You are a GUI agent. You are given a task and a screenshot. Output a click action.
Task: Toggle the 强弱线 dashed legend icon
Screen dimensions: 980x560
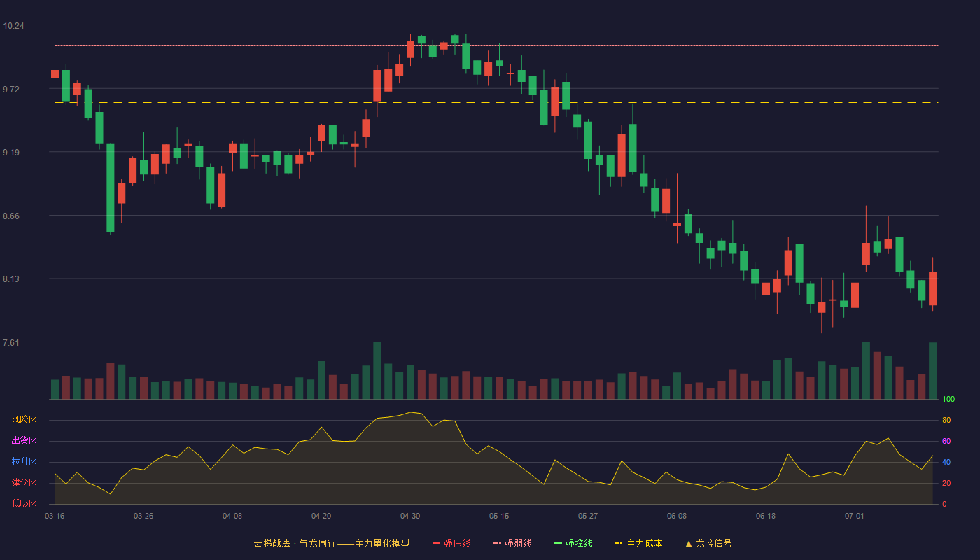tap(498, 543)
